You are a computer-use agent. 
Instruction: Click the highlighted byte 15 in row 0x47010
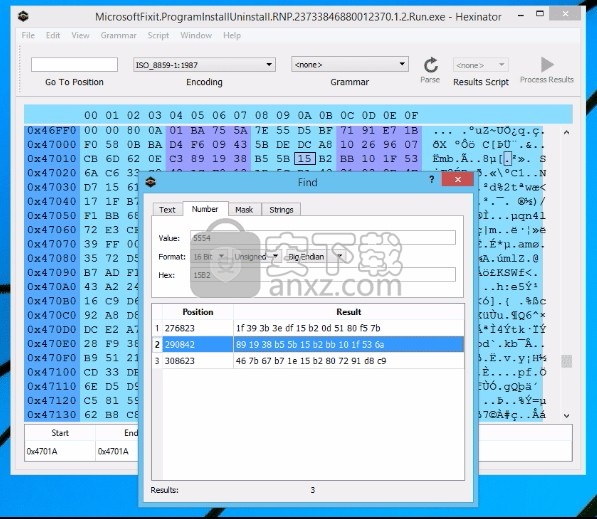point(305,158)
